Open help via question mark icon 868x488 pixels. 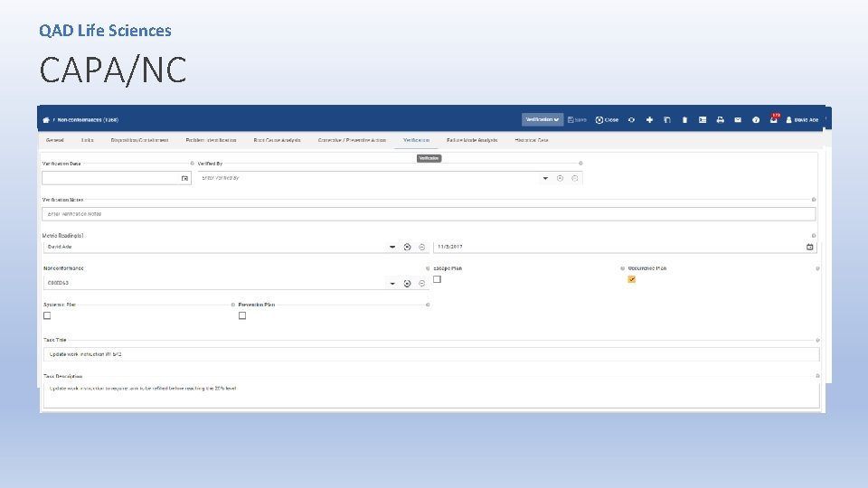pos(756,120)
